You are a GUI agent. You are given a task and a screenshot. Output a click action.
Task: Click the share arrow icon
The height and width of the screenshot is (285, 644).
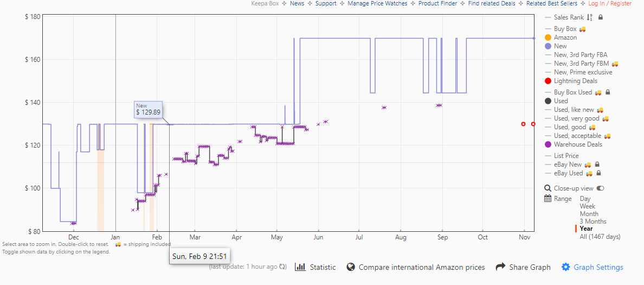(x=500, y=267)
